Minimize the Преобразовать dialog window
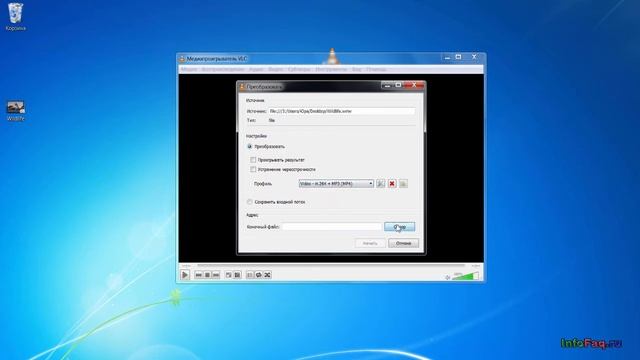The image size is (640, 360). click(387, 85)
